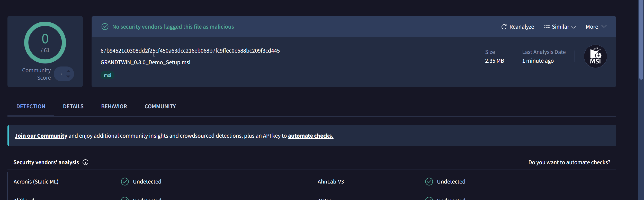
Task: Click the Security vendors' analysis heading
Action: coord(46,162)
